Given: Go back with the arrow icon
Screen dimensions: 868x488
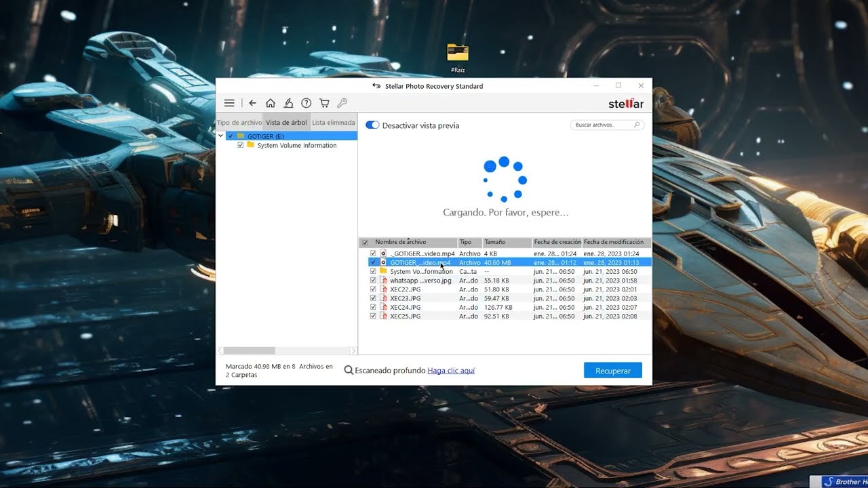Looking at the screenshot, I should click(x=252, y=103).
